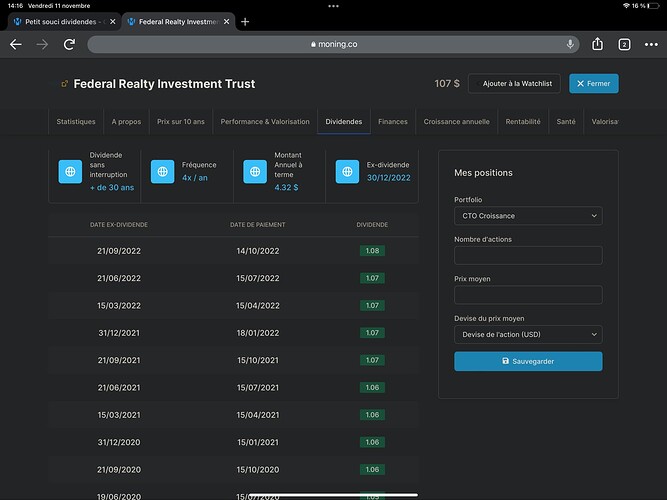Click the globe icon next to Fréquence
This screenshot has height=500, width=667.
point(162,171)
